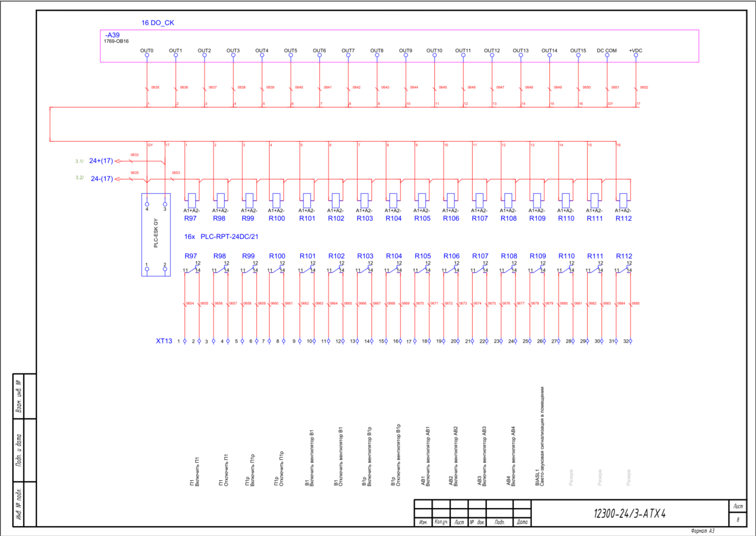Select the R100 contact switch symbol

[x=276, y=269]
